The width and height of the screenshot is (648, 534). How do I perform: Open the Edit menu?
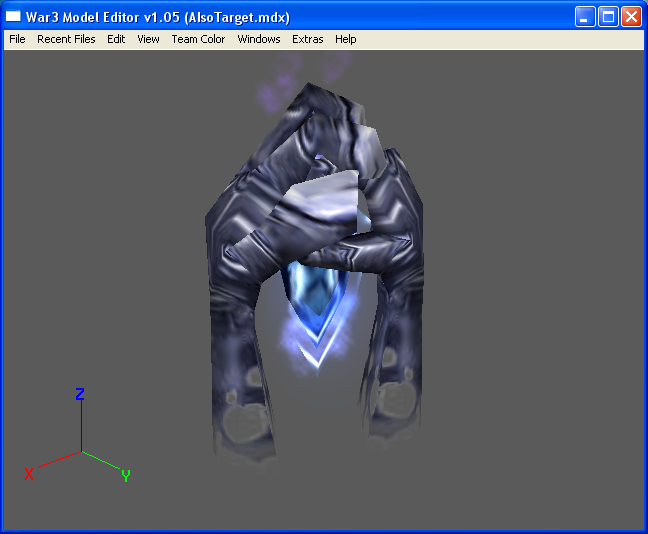(116, 39)
